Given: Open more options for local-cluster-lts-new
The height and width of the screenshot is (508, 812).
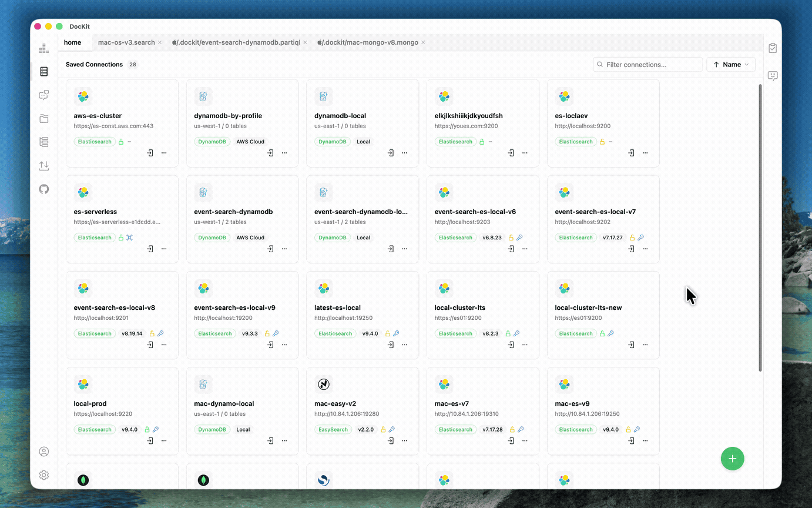Looking at the screenshot, I should [645, 345].
